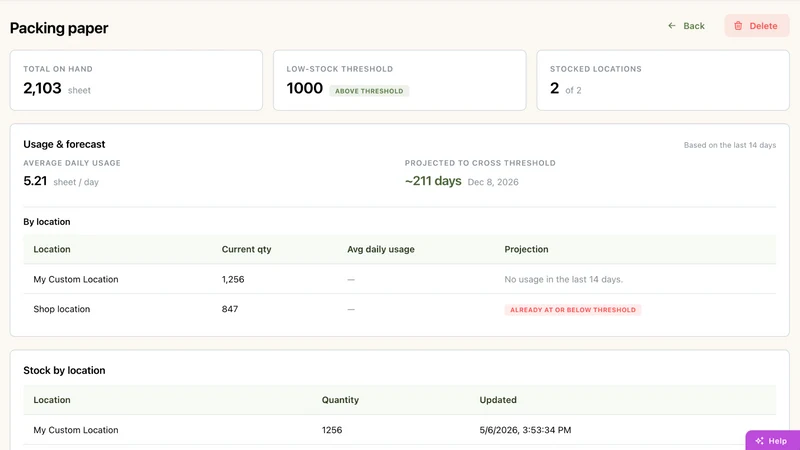The width and height of the screenshot is (800, 450).
Task: Click the By location subheading
Action: point(47,222)
